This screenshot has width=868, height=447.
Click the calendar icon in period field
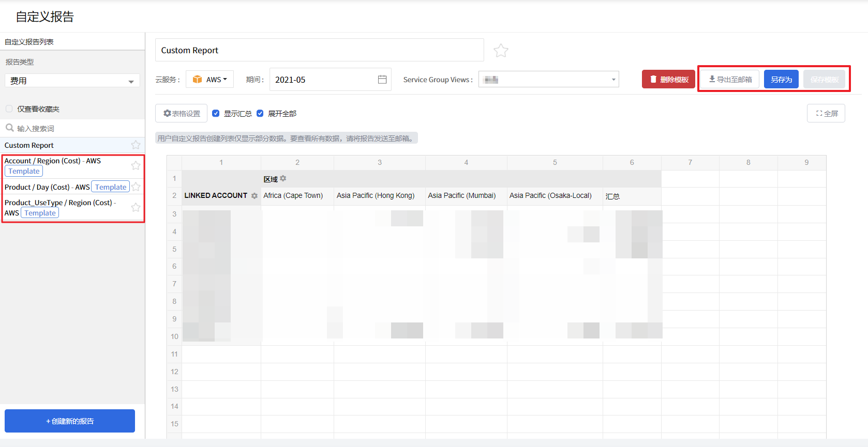coord(382,80)
